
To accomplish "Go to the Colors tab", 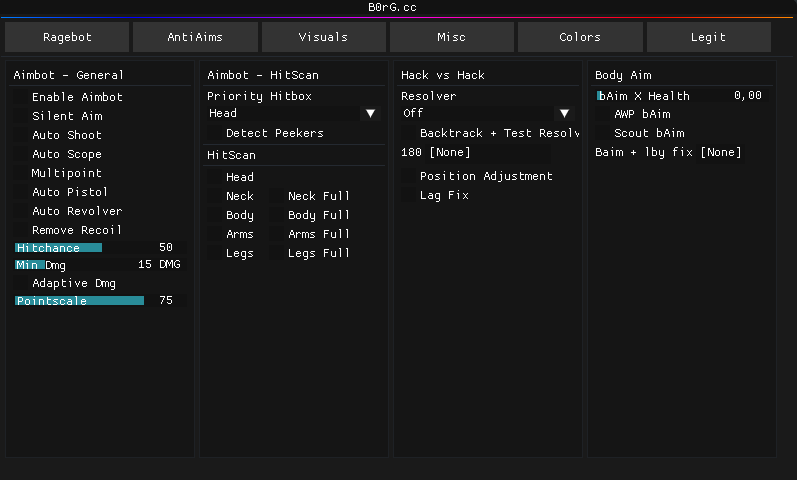I will [x=580, y=37].
